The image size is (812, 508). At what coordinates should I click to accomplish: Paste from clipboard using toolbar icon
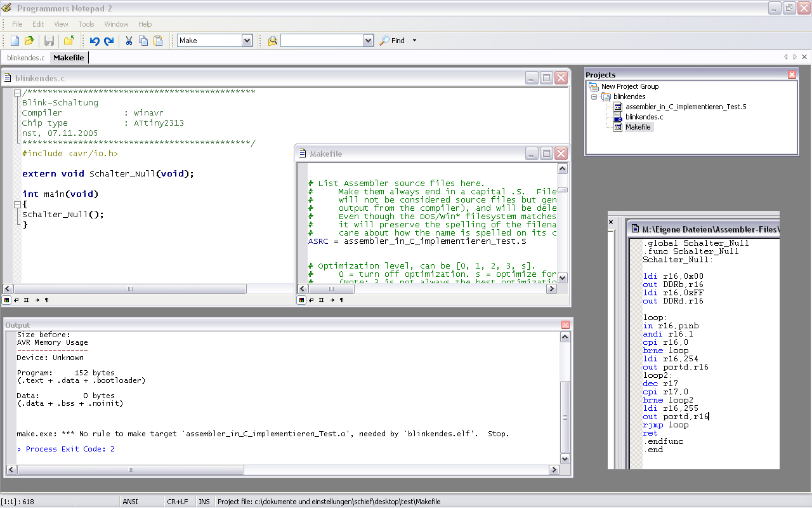pos(158,41)
